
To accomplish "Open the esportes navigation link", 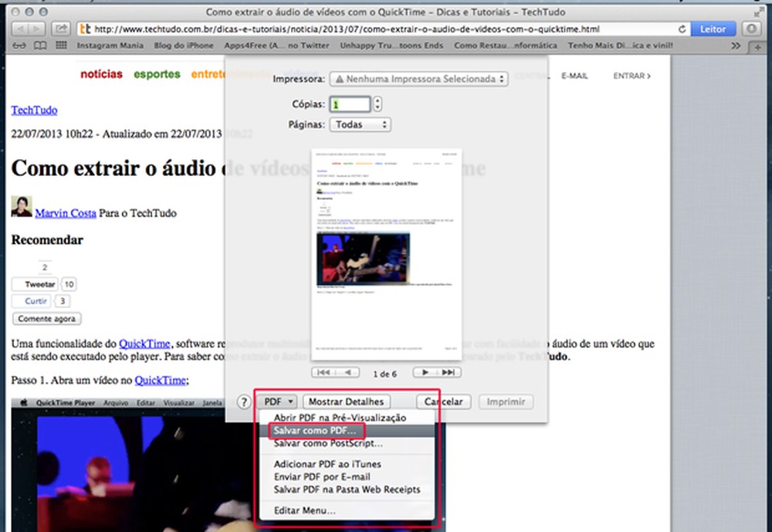I will pyautogui.click(x=157, y=74).
